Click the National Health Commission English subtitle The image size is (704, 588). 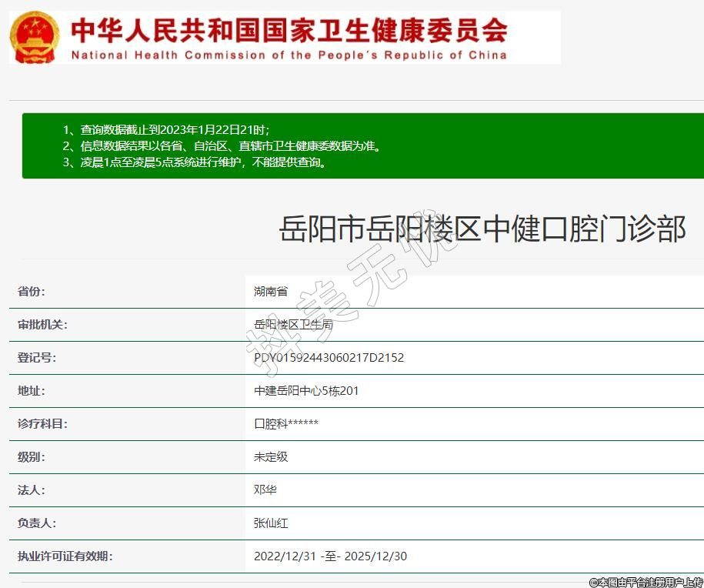pyautogui.click(x=289, y=55)
